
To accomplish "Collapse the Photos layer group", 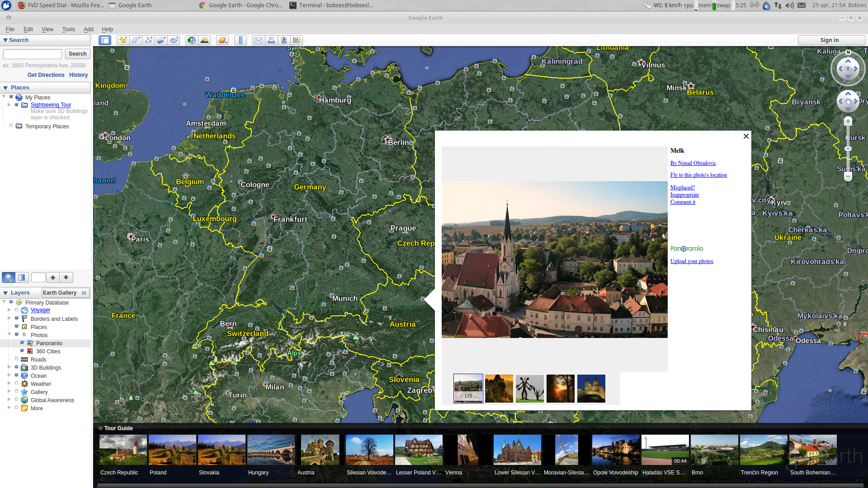I will (x=10, y=335).
